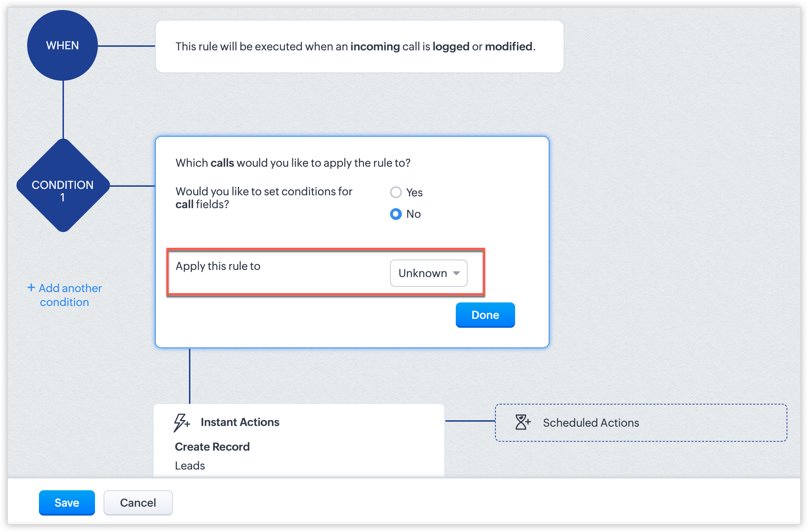Select the Yes radio button
This screenshot has height=532, width=808.
pos(396,192)
